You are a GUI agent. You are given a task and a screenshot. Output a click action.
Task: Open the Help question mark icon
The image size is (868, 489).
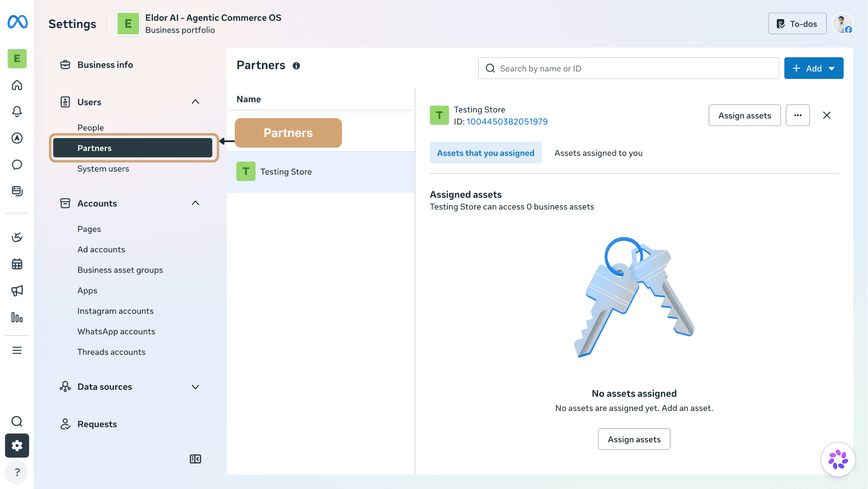(x=17, y=472)
